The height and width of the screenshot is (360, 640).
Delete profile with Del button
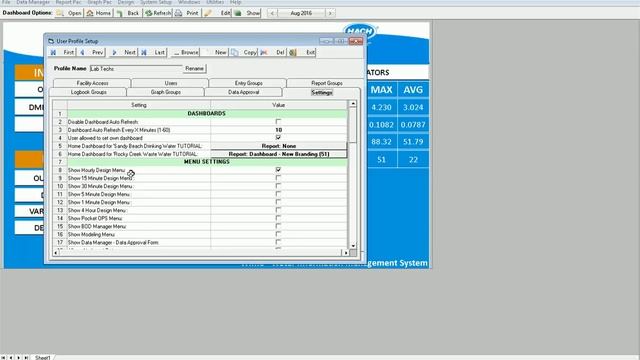point(273,52)
